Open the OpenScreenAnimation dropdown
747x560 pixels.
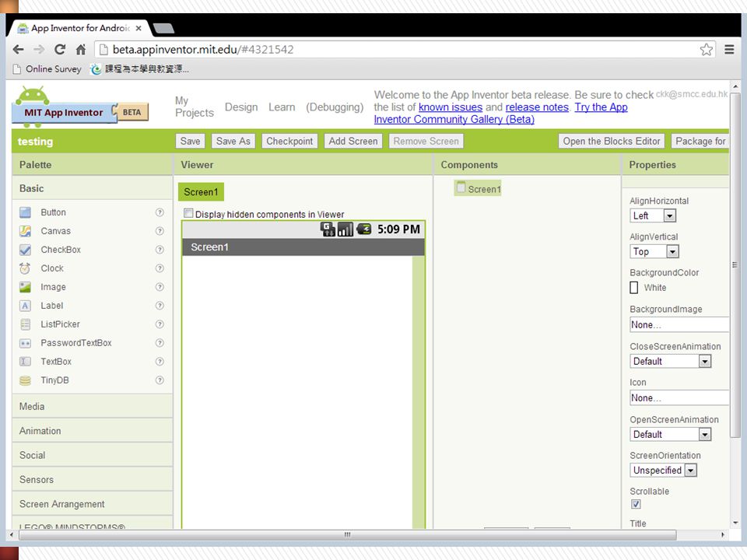670,434
